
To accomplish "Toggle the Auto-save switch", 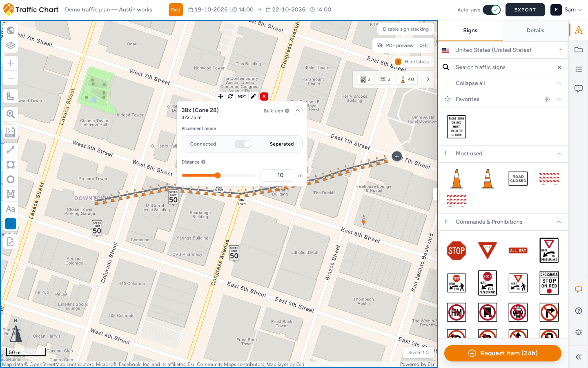I will [492, 10].
